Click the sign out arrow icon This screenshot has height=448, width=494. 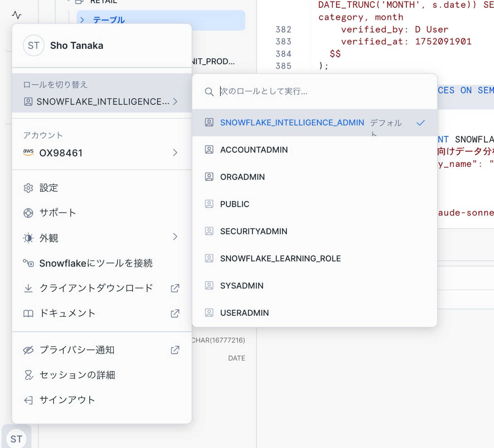point(28,400)
